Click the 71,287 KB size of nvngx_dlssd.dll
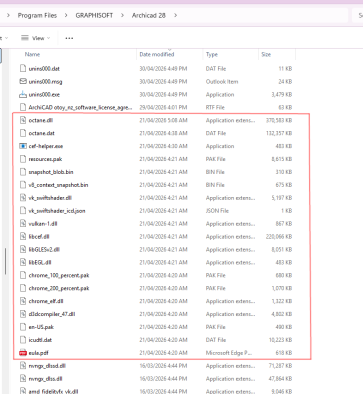Screen dimensions: 363x400 [281, 366]
